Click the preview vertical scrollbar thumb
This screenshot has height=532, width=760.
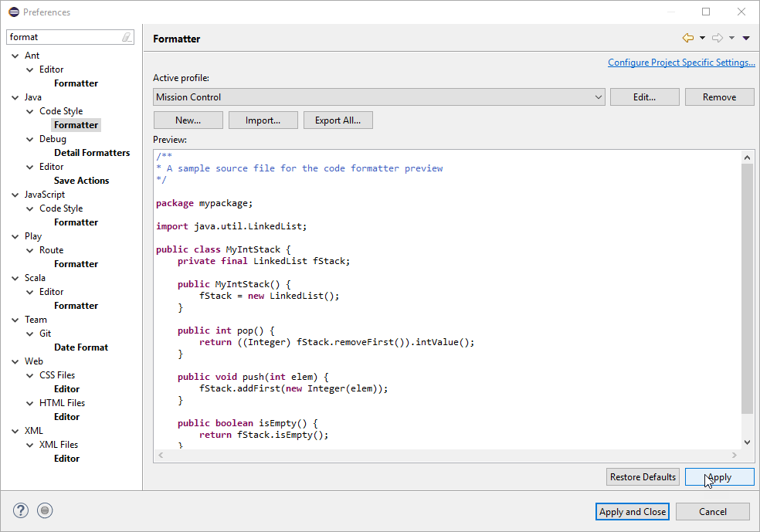coord(747,289)
